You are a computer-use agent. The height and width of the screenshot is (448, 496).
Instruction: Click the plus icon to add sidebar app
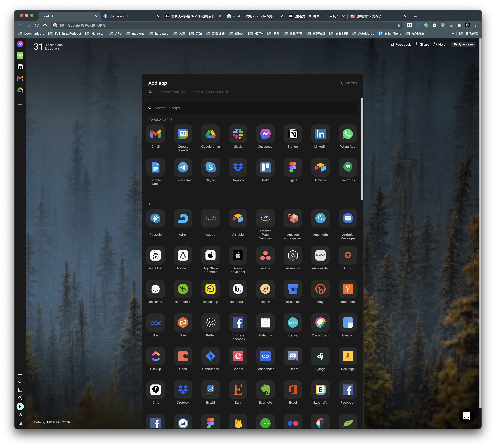20,104
